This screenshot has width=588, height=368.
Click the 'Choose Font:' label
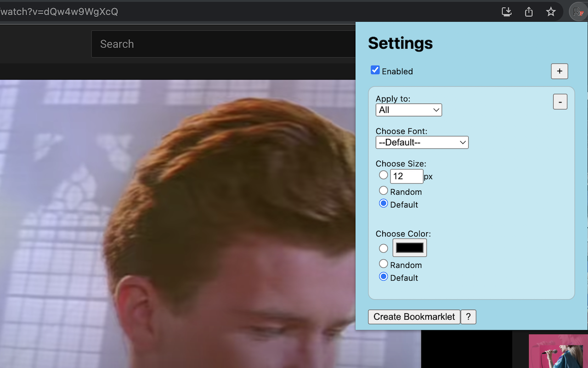click(401, 132)
